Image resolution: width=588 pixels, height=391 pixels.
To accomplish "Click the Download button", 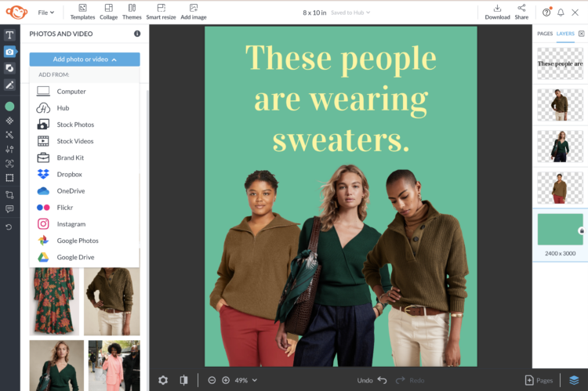I will tap(497, 12).
